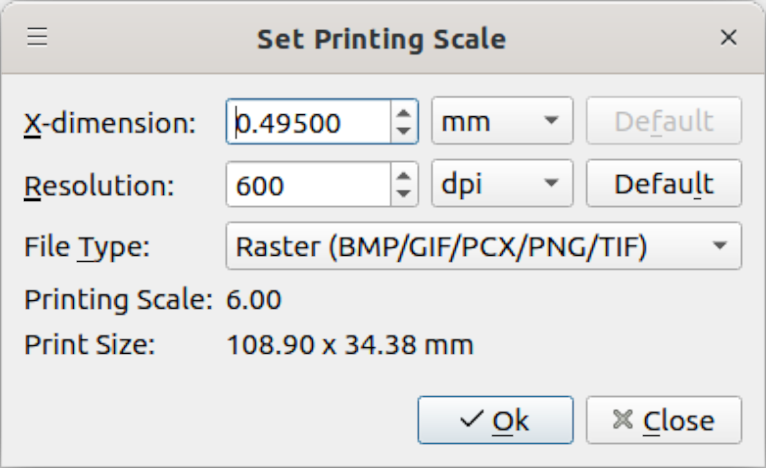This screenshot has width=766, height=468.
Task: Click the Print Size 108.90 x 34.38 mm text
Action: tap(350, 346)
